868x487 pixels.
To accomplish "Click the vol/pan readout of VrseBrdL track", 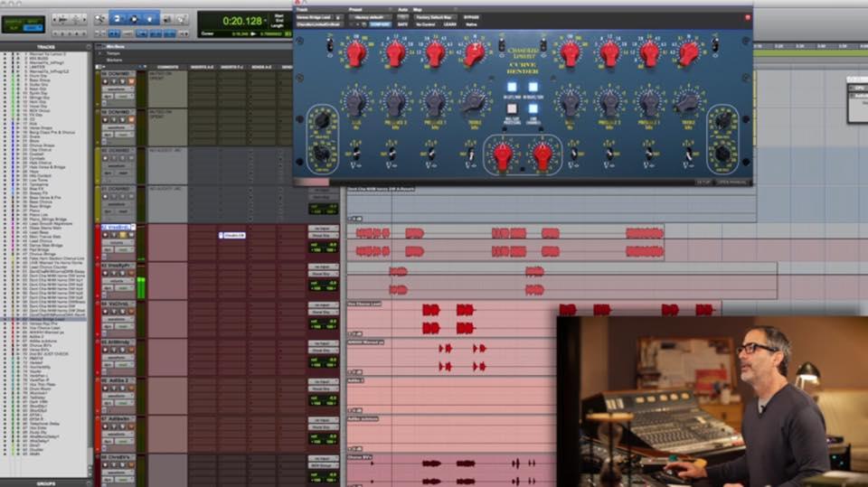I will (324, 248).
